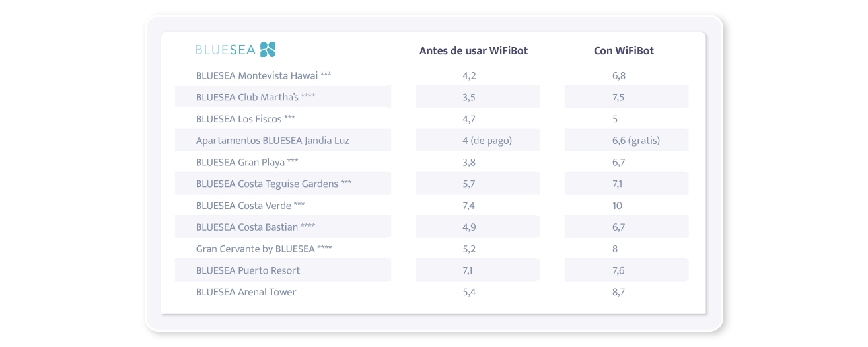Select the Con WiFiBot column header
Screen dimensions: 868x347
tap(624, 51)
